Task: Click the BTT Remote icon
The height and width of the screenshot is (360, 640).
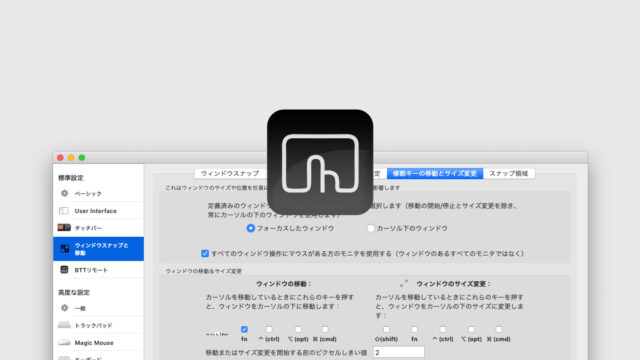Action: tap(64, 269)
